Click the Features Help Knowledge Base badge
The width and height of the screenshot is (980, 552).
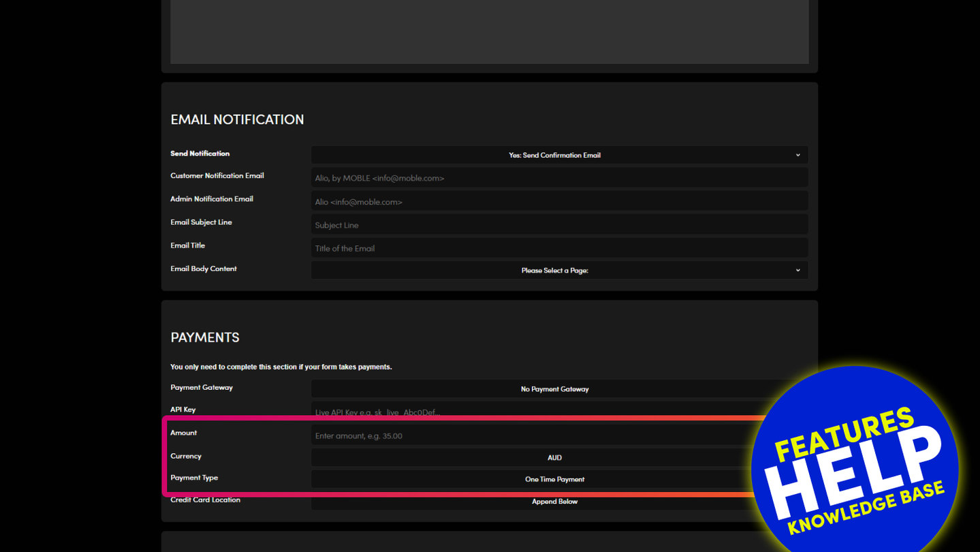(855, 470)
